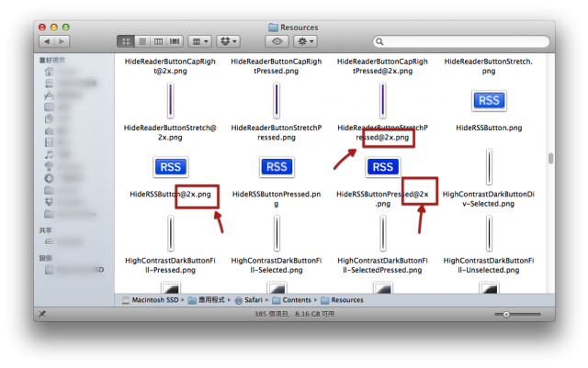Select HideRSSButtonPressed.png RSS thumbnail

pos(277,167)
